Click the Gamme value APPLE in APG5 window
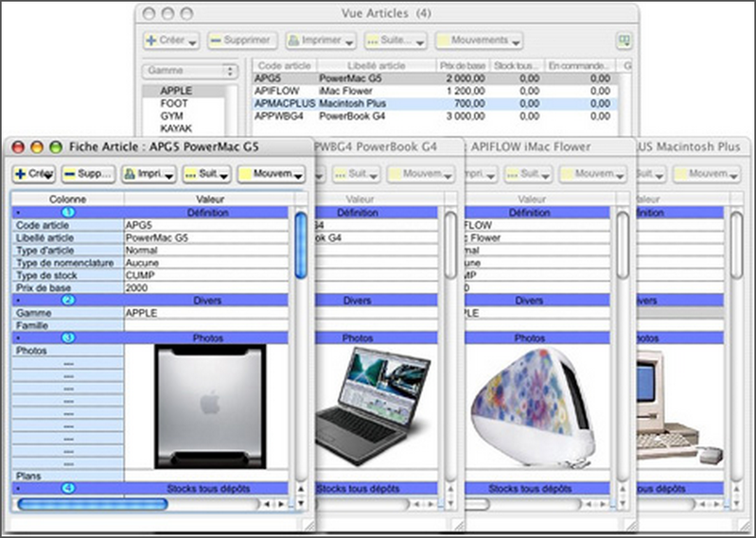 click(x=206, y=313)
